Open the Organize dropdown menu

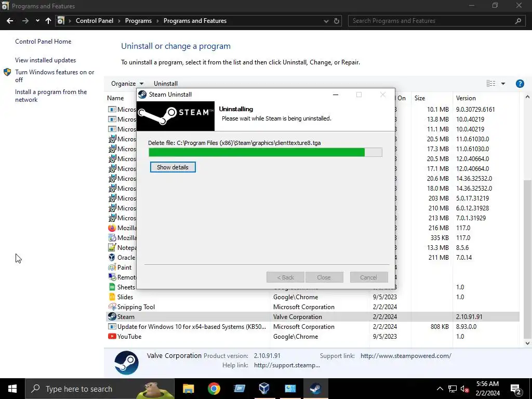point(127,84)
